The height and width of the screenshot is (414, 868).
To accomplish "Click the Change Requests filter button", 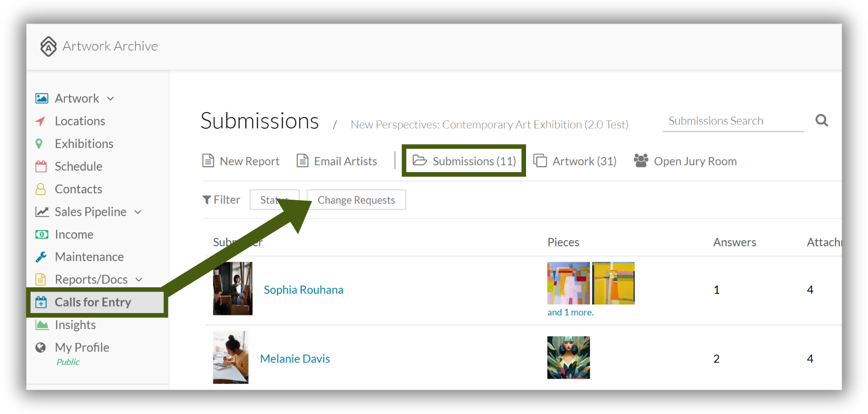I will [x=356, y=200].
